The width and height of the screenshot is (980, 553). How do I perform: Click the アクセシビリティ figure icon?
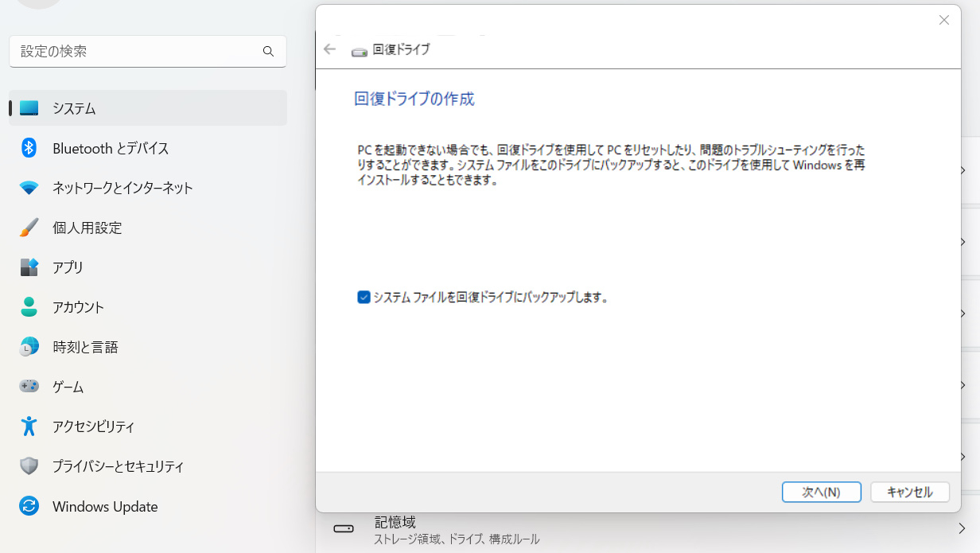pos(29,426)
